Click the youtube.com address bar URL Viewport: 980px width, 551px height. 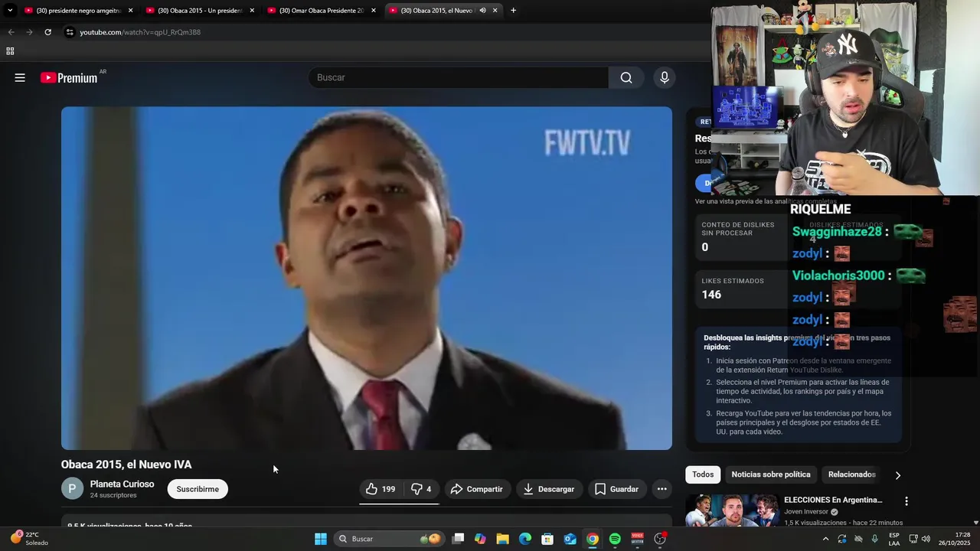click(x=140, y=32)
